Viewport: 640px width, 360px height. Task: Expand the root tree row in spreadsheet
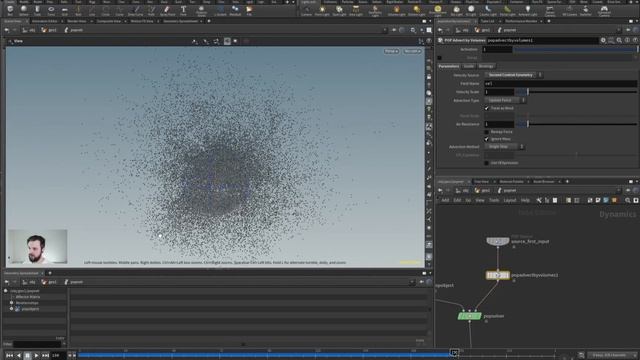(x=5, y=291)
